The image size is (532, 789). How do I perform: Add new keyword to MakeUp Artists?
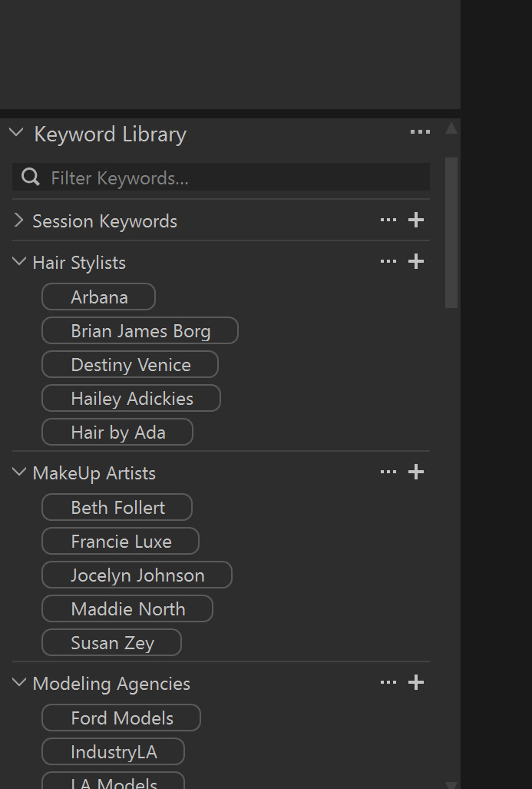coord(416,472)
